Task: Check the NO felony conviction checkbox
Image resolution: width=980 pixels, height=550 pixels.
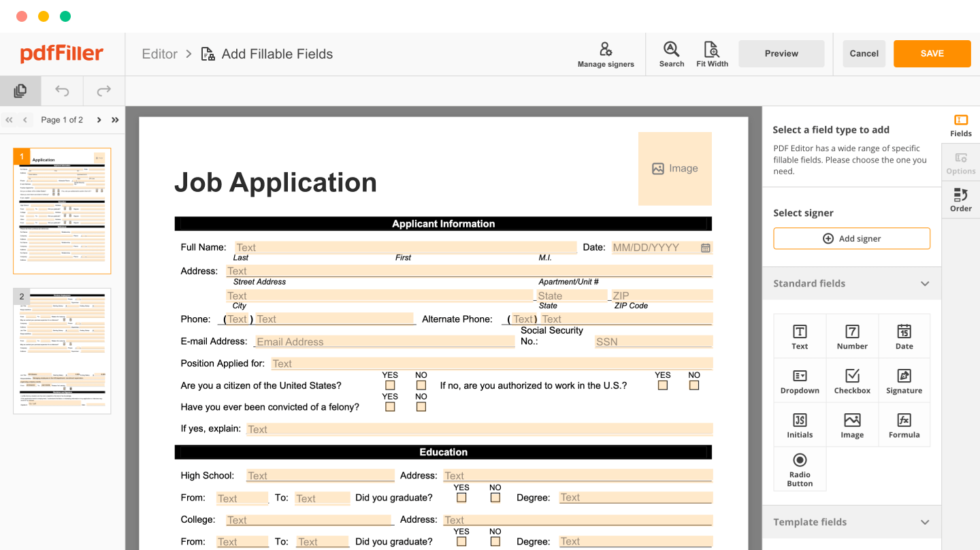Action: point(421,406)
